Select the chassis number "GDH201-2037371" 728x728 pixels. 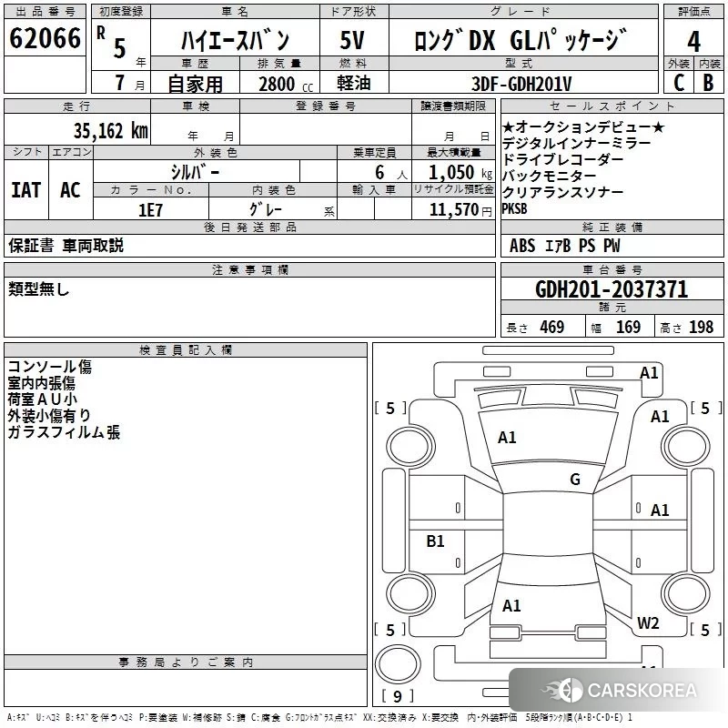(x=612, y=289)
